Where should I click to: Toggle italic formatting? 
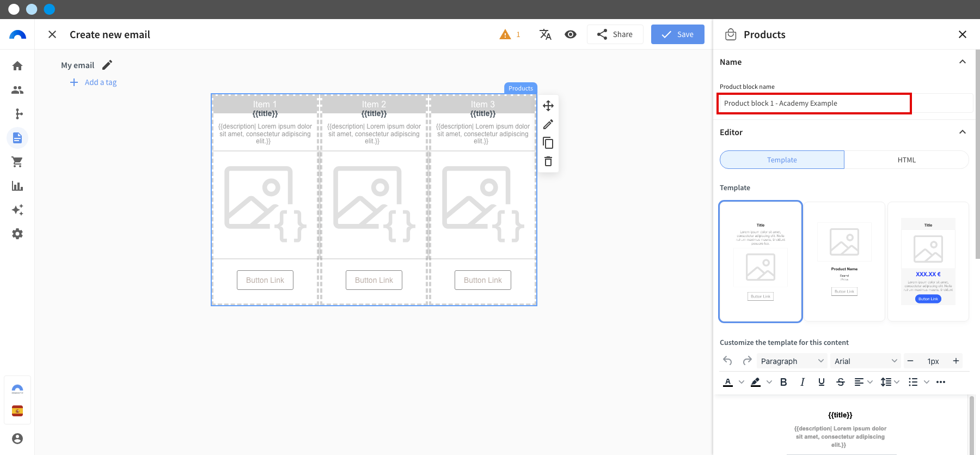tap(803, 382)
